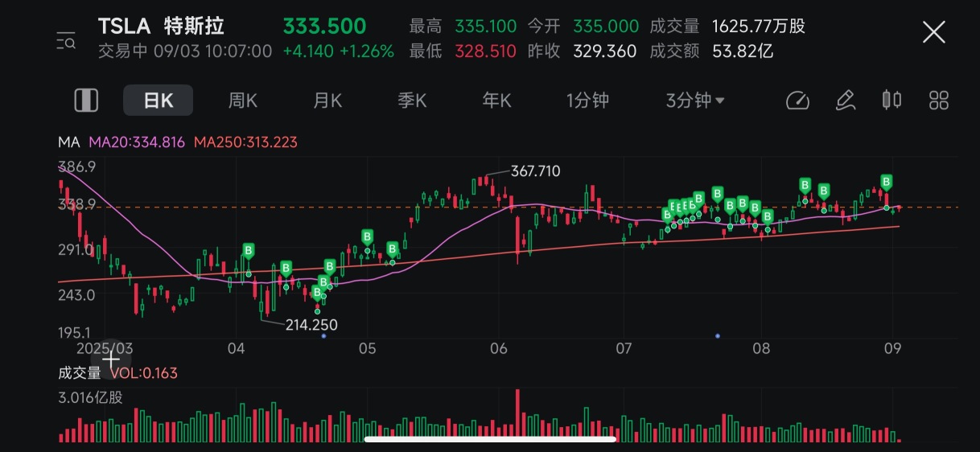Click the 最低 328.510 low value
This screenshot has width=980, height=452.
(463, 51)
